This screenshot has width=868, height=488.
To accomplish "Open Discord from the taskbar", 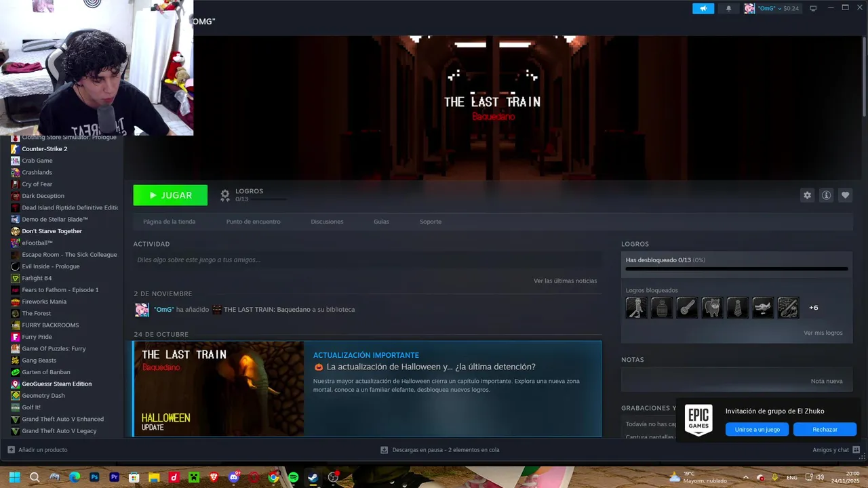I will click(234, 477).
